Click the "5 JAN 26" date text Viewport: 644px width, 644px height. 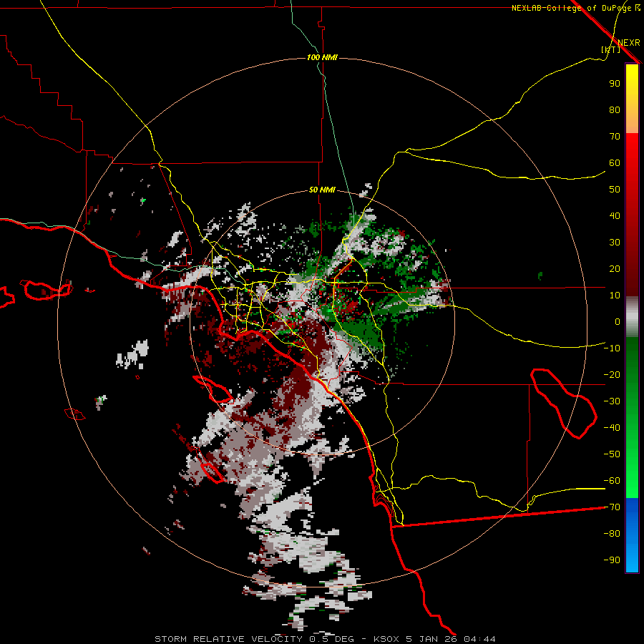(x=431, y=639)
